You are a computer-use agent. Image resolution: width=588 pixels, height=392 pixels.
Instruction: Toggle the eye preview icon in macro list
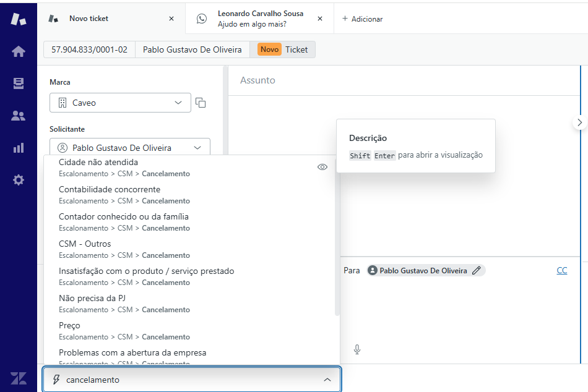[322, 167]
